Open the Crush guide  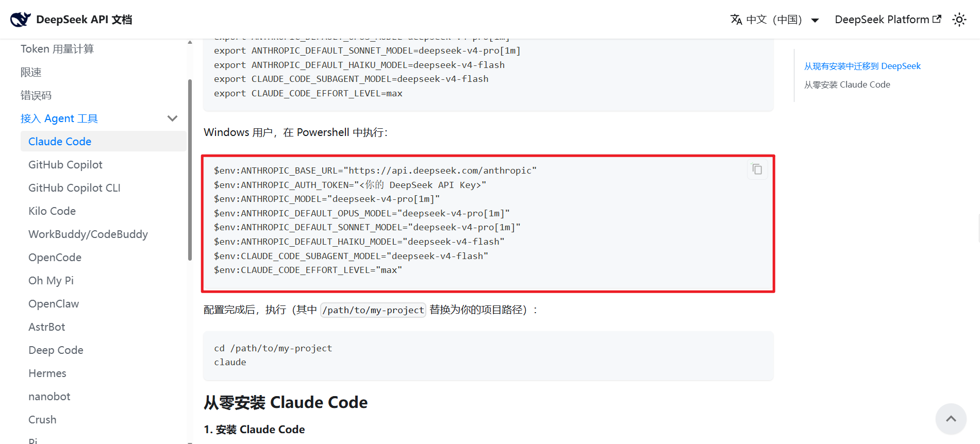point(42,419)
